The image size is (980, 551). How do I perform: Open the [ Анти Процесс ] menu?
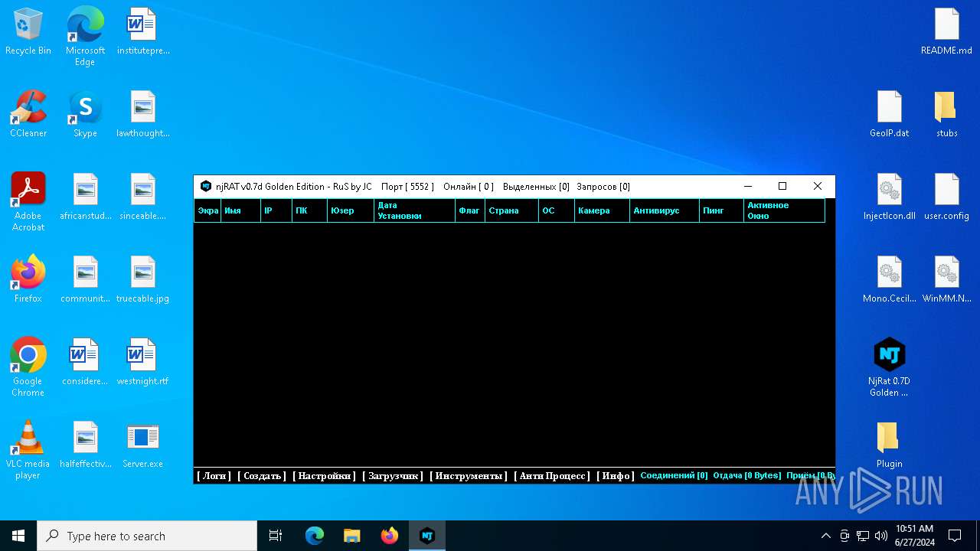pyautogui.click(x=552, y=476)
